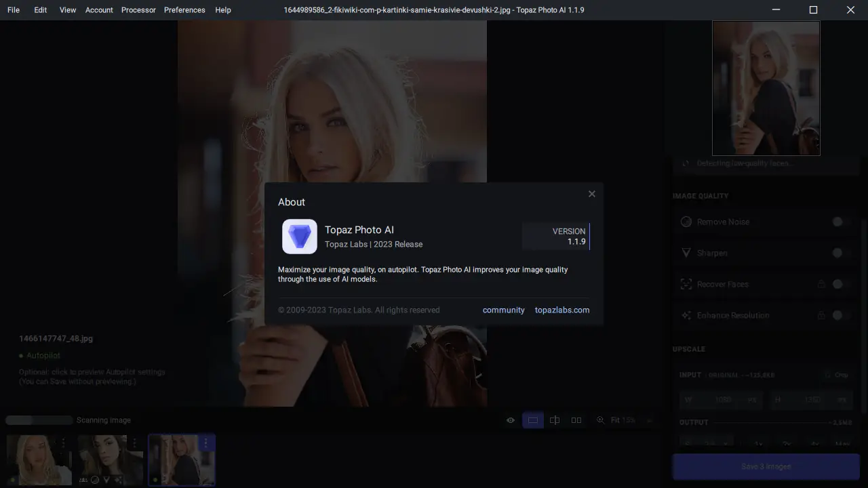Click the Enhance Resolution sparkle icon

686,315
